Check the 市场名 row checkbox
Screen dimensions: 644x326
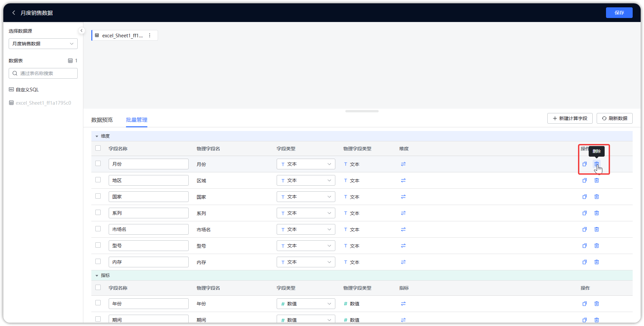(x=98, y=229)
